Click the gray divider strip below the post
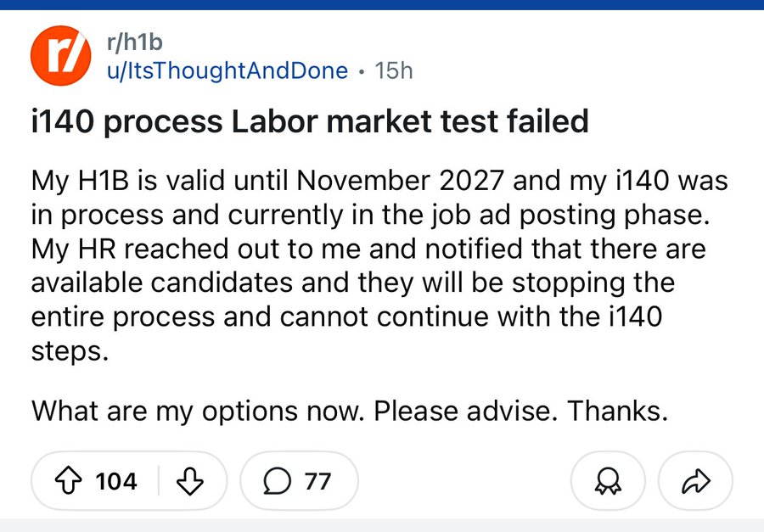 382,526
